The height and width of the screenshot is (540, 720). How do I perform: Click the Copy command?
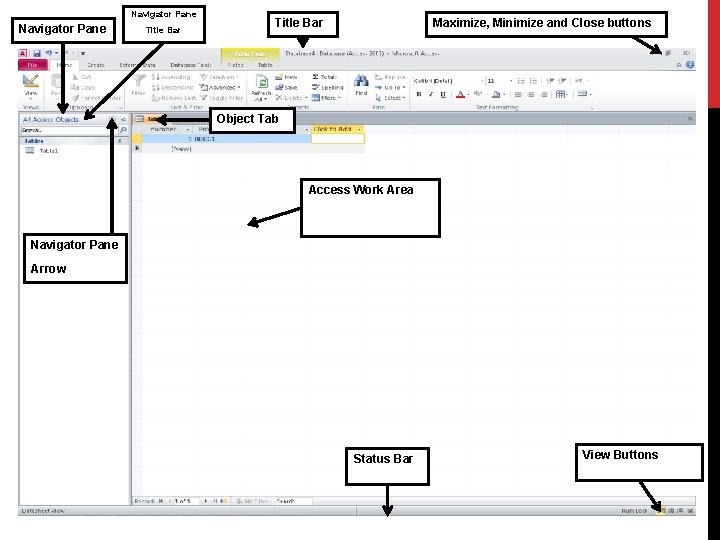(x=84, y=87)
